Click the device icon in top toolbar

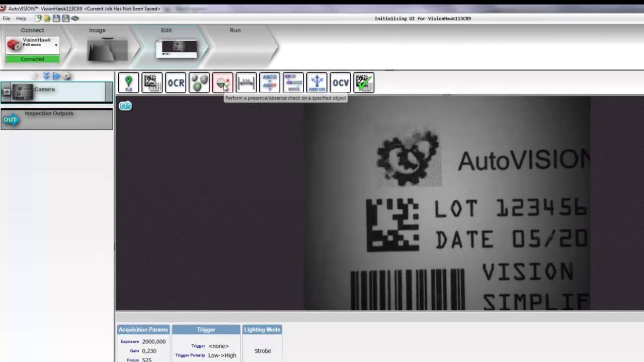(75, 18)
